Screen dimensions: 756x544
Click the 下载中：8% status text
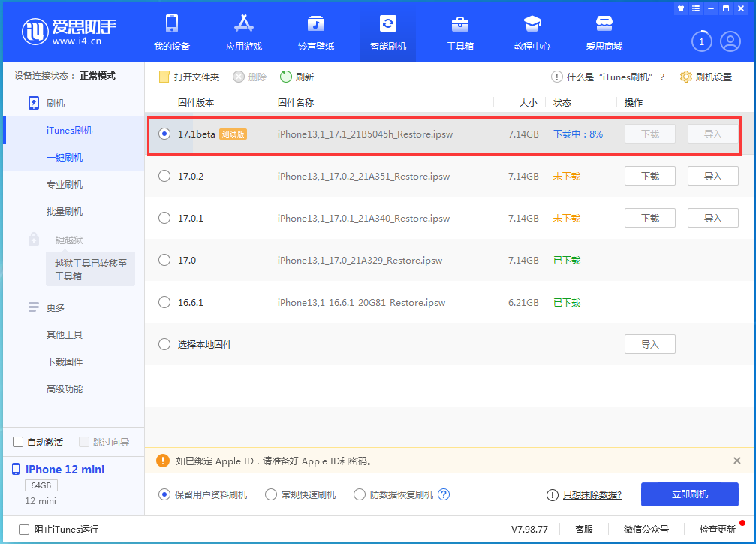pos(577,134)
